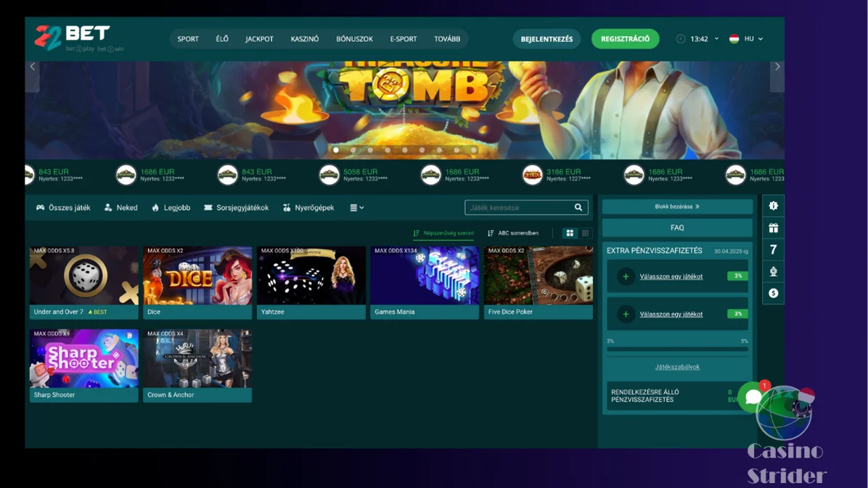
Task: Click the second plus icon to add game
Action: [x=626, y=314]
